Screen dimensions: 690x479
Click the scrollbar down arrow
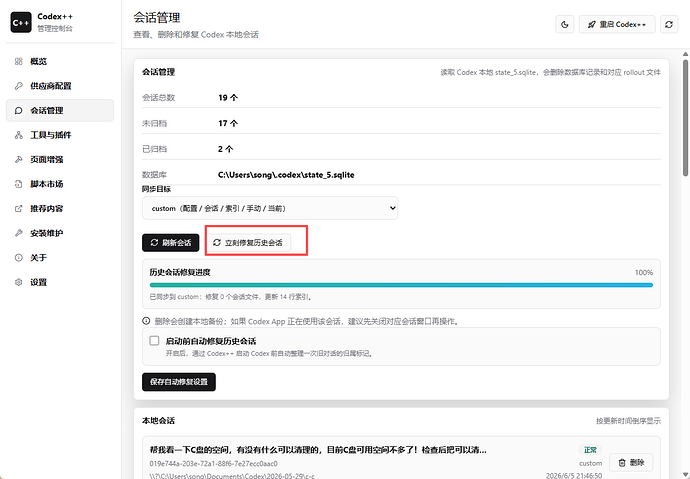tap(685, 475)
